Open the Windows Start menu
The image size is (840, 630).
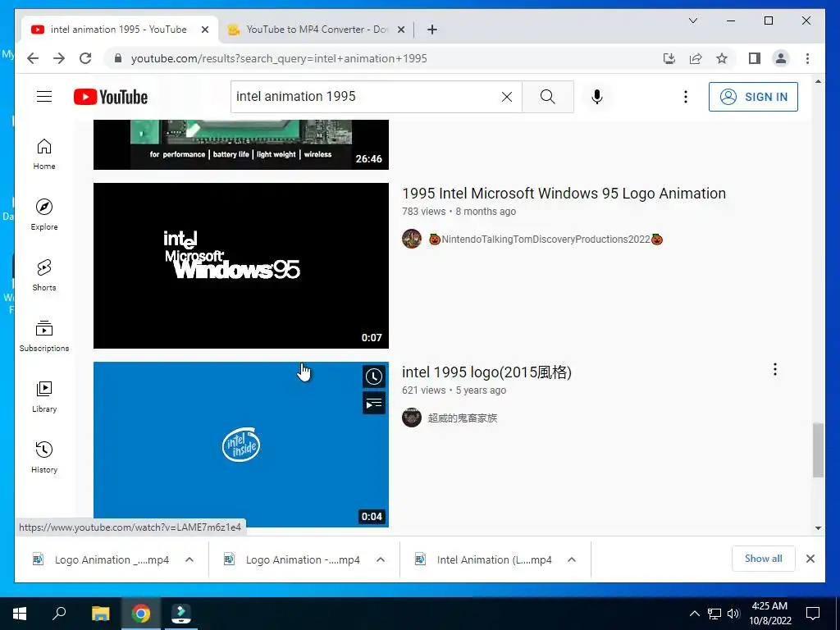pos(20,614)
